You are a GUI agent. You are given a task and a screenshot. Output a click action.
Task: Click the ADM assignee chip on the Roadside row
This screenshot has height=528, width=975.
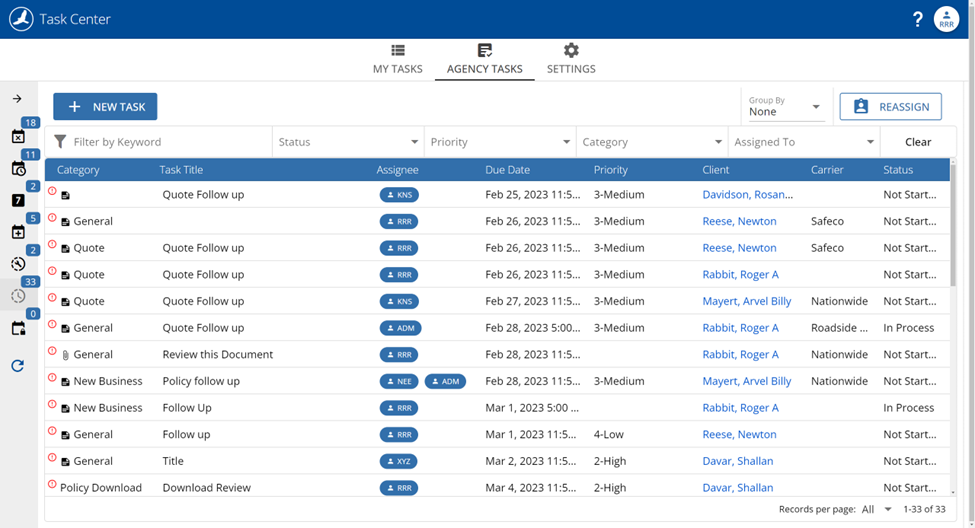pos(400,328)
